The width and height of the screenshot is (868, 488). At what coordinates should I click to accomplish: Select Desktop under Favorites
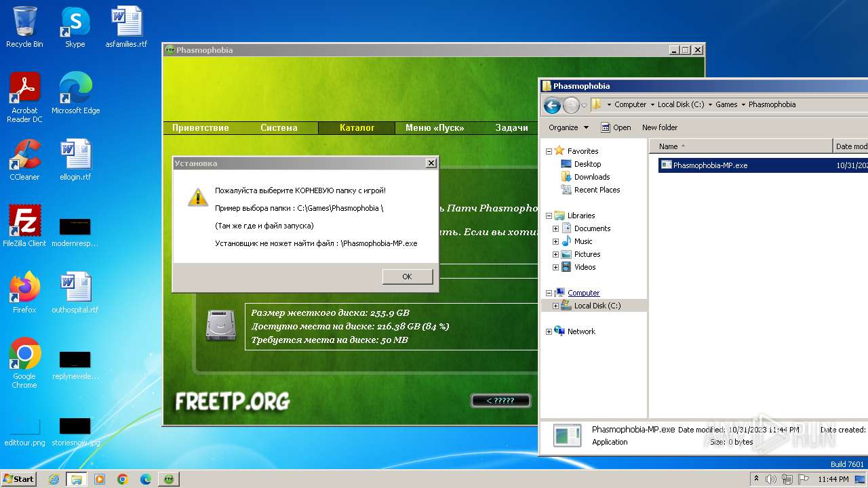[x=581, y=164]
